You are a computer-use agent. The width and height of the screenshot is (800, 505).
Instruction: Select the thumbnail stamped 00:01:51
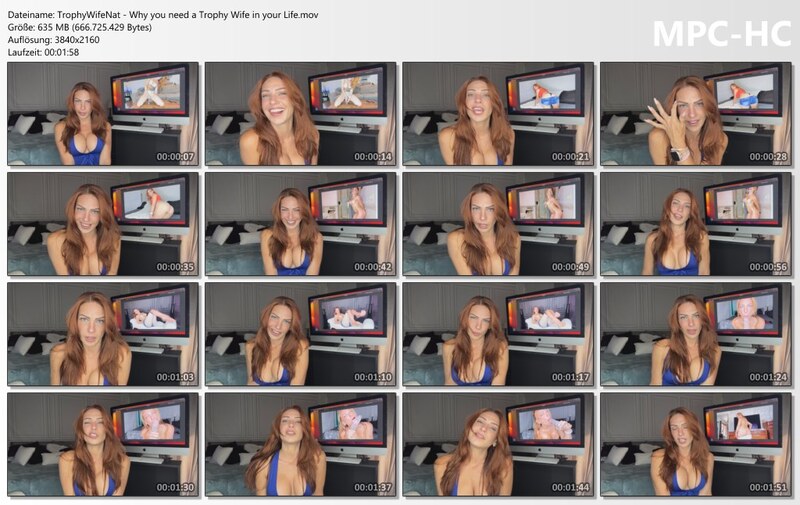click(696, 445)
